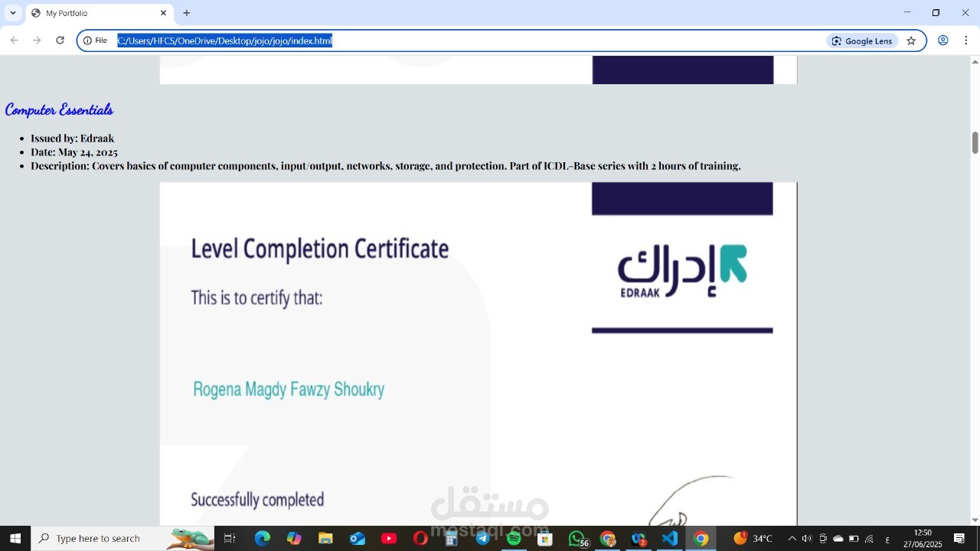Click the scrollbar up arrow
Viewport: 980px width, 551px height.
tap(975, 61)
